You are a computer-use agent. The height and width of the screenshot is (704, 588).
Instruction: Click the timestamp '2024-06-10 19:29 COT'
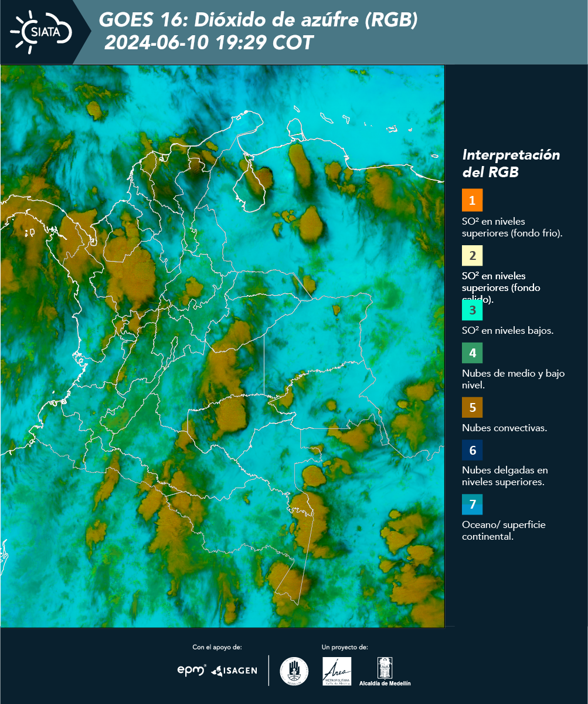[x=209, y=43]
